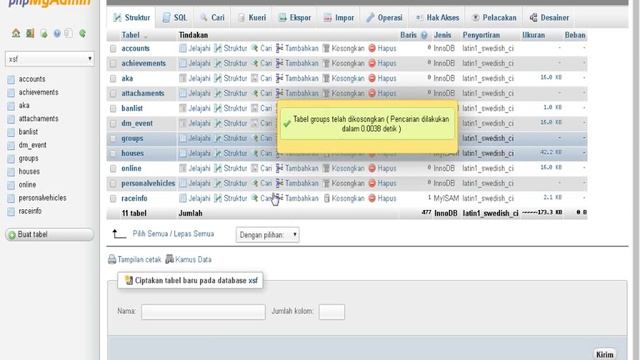Open banlist in the sidebar list

(28, 132)
